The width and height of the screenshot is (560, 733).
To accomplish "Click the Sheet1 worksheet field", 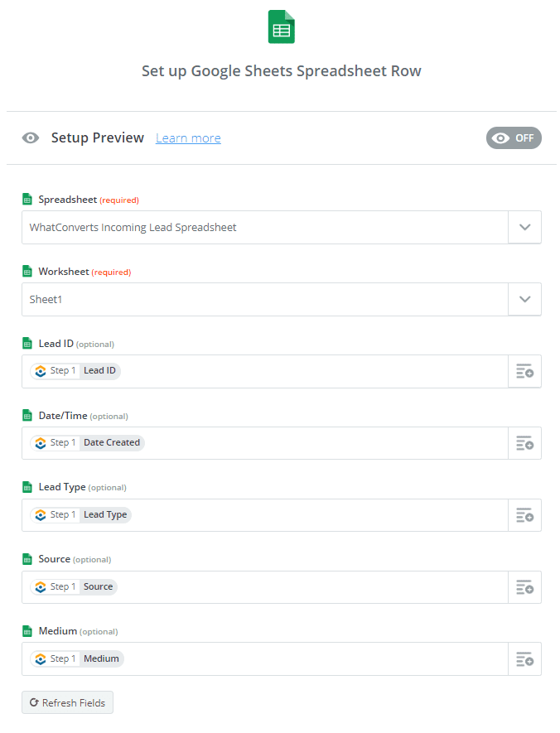I will [x=265, y=299].
